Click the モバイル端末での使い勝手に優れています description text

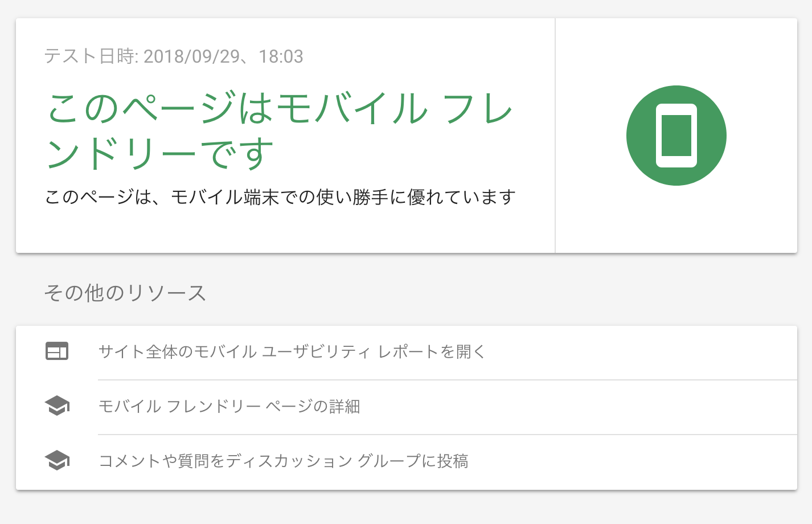tap(343, 197)
